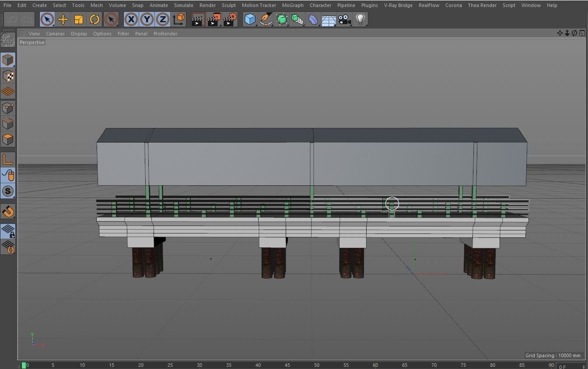The width and height of the screenshot is (588, 369).
Task: Toggle Locked Workplane grid icon
Action: pos(8,231)
